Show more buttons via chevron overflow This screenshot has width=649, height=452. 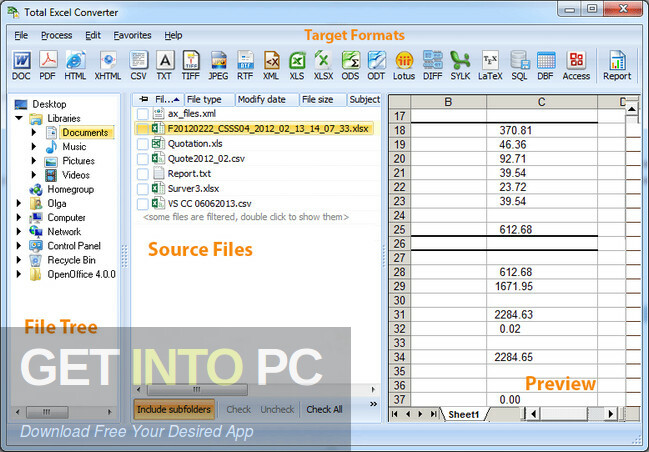point(373,404)
